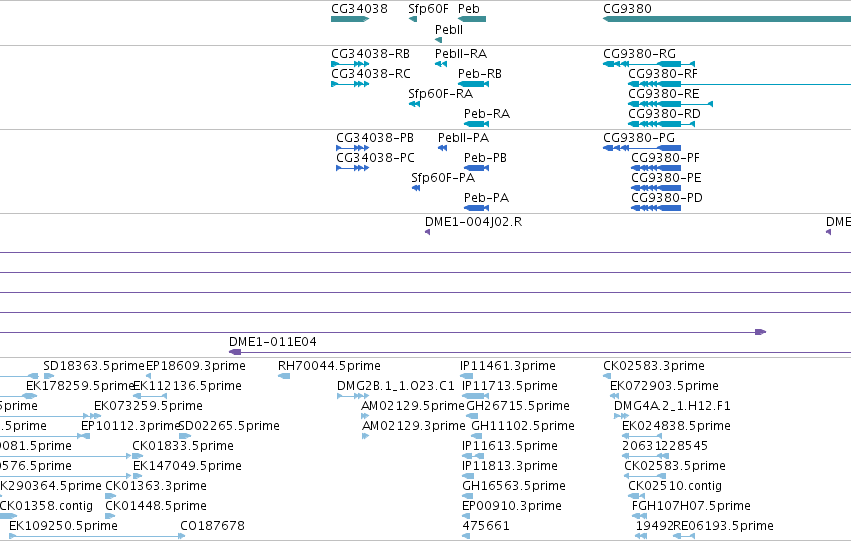This screenshot has width=851, height=541.
Task: Click the DME1-004J02.R feature label
Action: click(x=473, y=222)
